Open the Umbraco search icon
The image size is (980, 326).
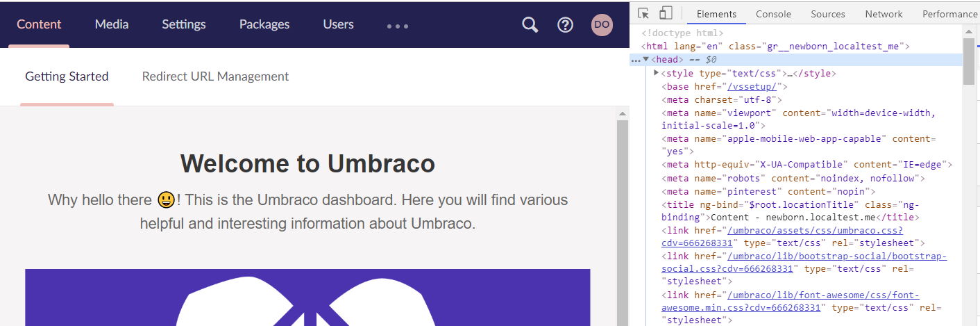coord(530,25)
